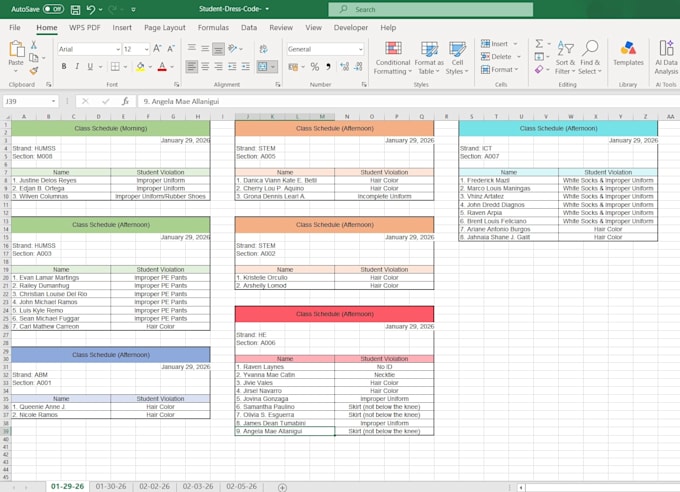Toggle Merge & Center
The height and width of the screenshot is (492, 680).
[x=262, y=66]
